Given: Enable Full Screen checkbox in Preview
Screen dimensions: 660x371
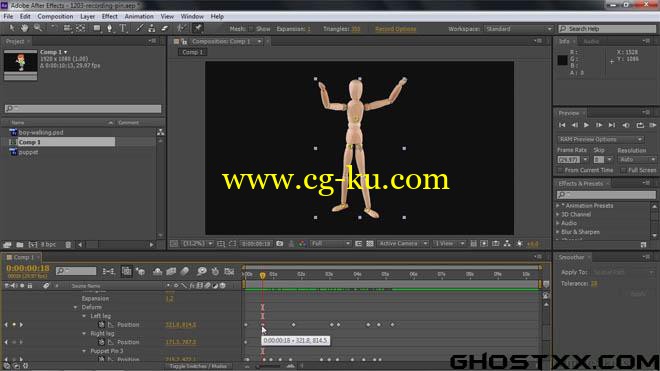Looking at the screenshot, I should point(623,170).
